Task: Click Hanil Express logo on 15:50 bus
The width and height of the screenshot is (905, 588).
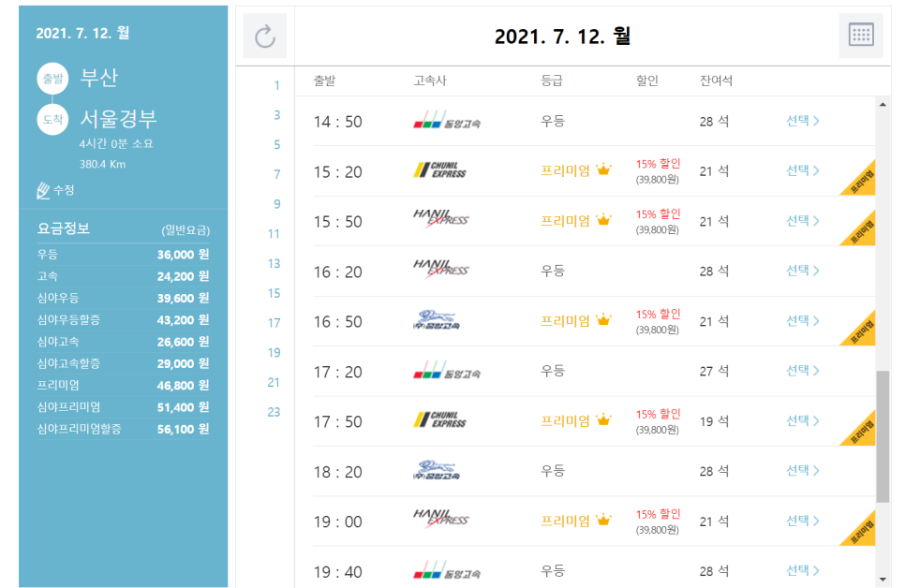Action: pos(440,220)
